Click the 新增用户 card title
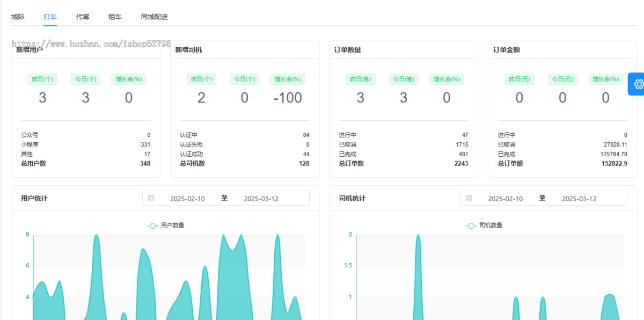Viewport: 644px width, 320px height. (x=30, y=50)
